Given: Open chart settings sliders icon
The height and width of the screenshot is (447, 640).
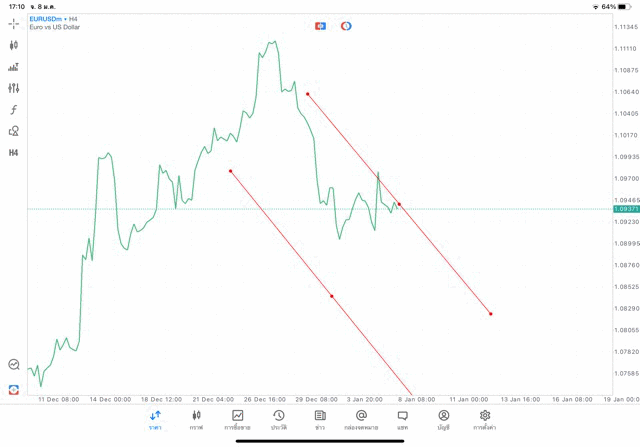Looking at the screenshot, I should point(14,88).
